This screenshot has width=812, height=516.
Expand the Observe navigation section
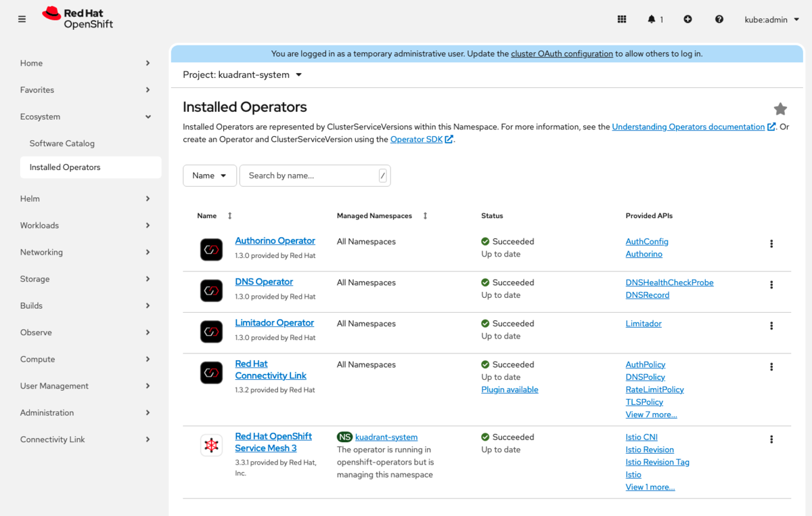[86, 332]
